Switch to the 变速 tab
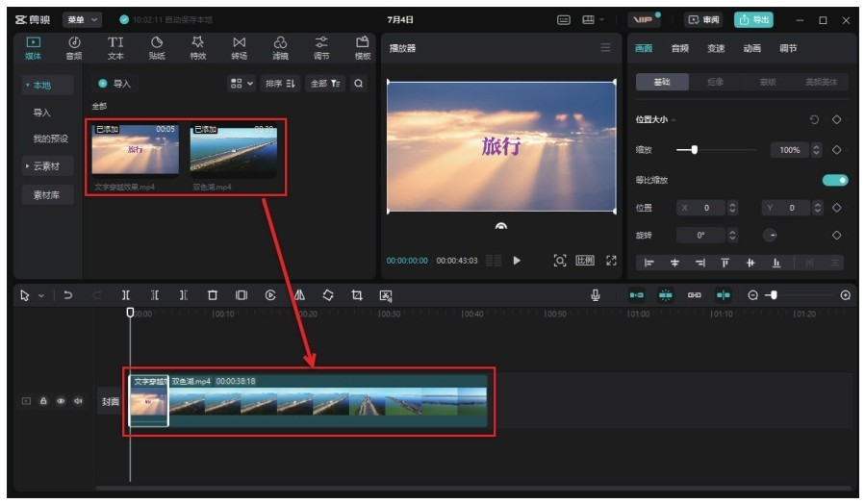This screenshot has width=865, height=504. [x=716, y=48]
